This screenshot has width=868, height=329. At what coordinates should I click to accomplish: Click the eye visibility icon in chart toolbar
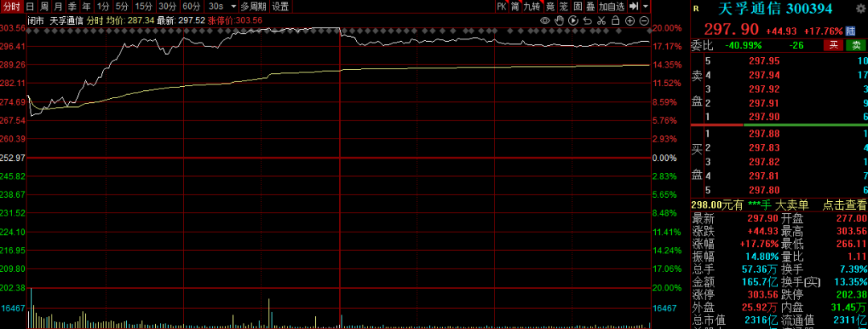545,20
